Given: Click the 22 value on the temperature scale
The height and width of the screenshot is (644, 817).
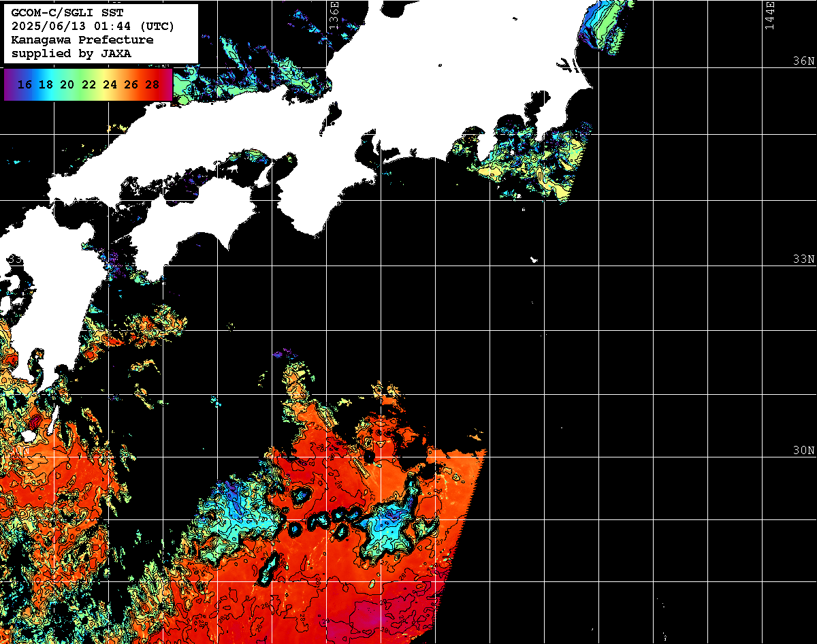Looking at the screenshot, I should coord(89,84).
